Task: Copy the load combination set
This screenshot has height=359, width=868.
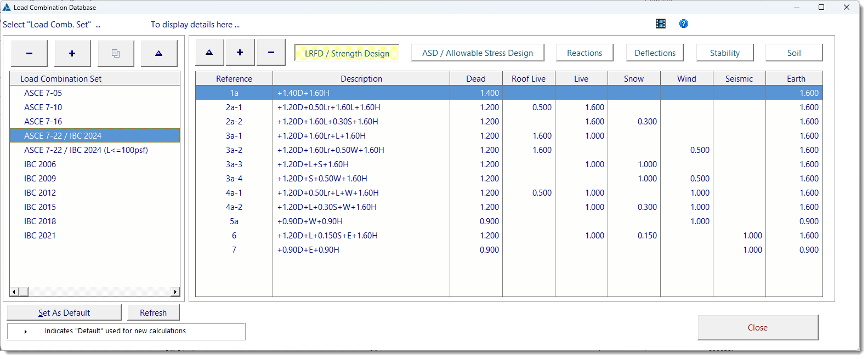Action: tap(116, 53)
